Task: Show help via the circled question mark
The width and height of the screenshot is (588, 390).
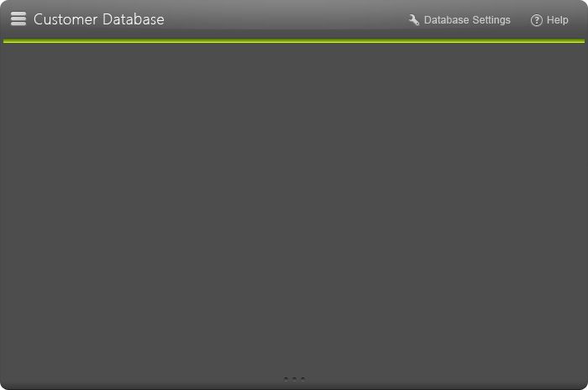Action: tap(536, 20)
